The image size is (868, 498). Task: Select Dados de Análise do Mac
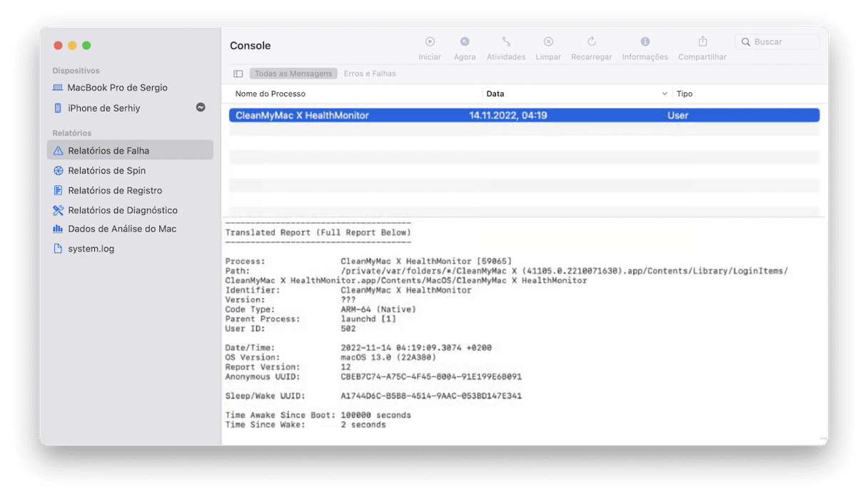pos(122,229)
